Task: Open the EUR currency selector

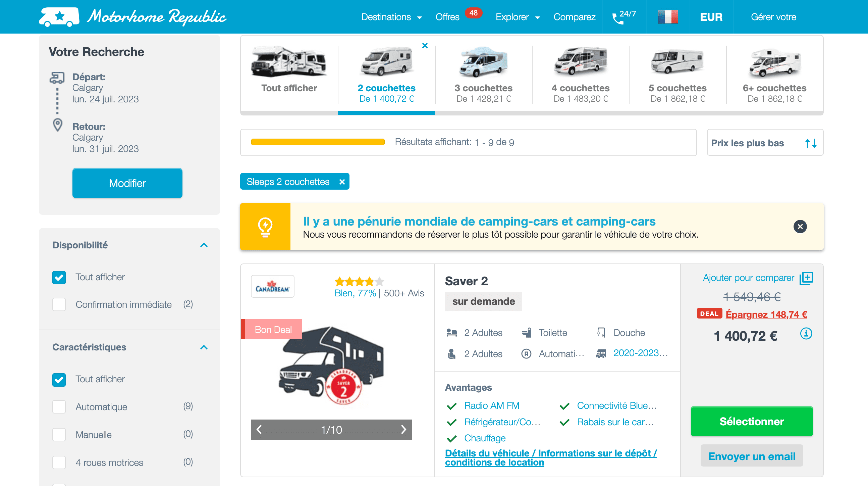Action: point(711,17)
